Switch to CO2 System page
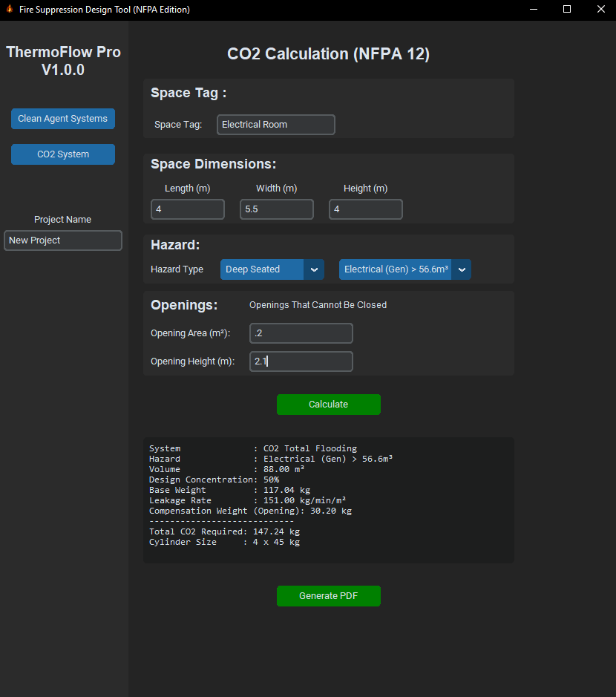The image size is (616, 697). (63, 154)
